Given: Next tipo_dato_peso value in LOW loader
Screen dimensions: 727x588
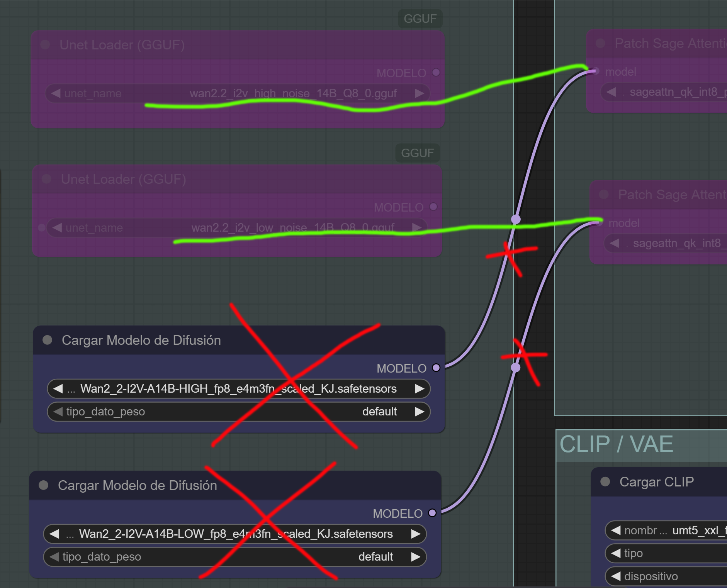Looking at the screenshot, I should point(416,557).
